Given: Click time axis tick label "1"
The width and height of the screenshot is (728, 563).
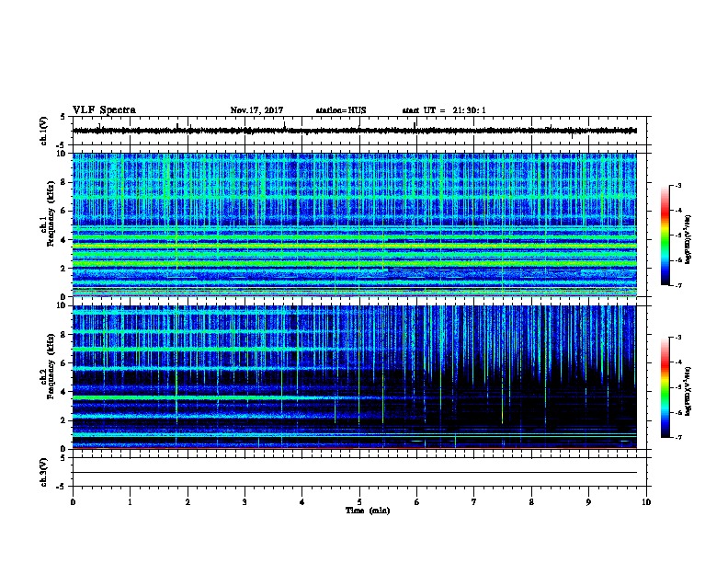Looking at the screenshot, I should (x=131, y=502).
